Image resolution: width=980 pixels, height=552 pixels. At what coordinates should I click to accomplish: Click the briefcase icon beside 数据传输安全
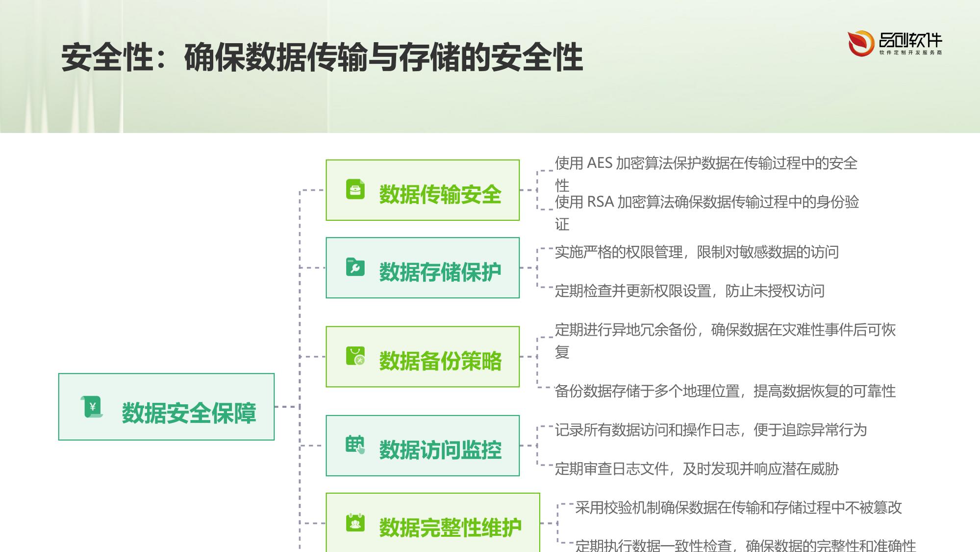(x=355, y=189)
